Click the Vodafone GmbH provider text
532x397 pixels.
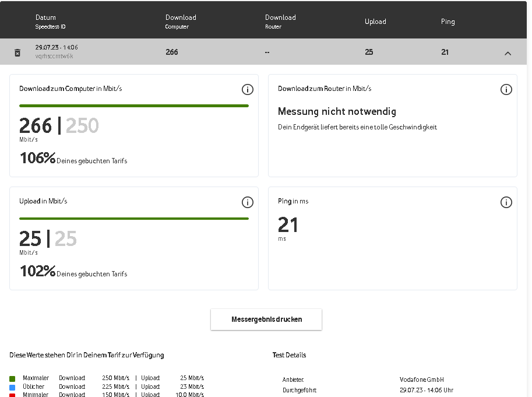[422, 380]
